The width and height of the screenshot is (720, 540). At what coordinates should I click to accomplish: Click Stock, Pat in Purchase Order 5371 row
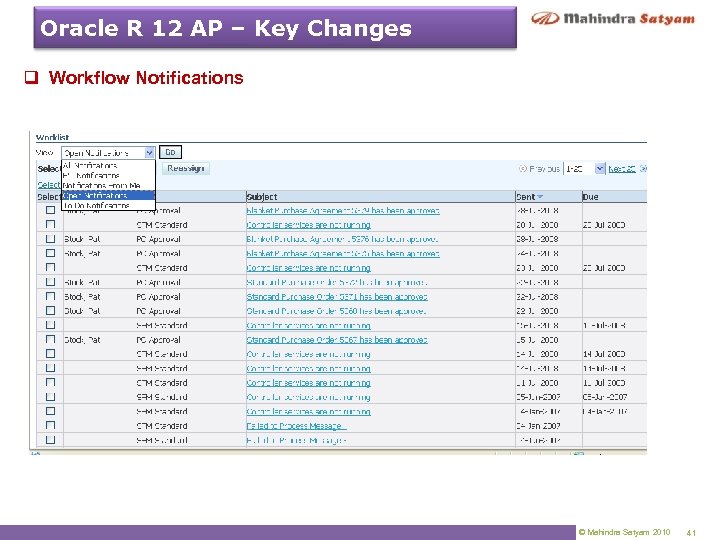[x=82, y=297]
